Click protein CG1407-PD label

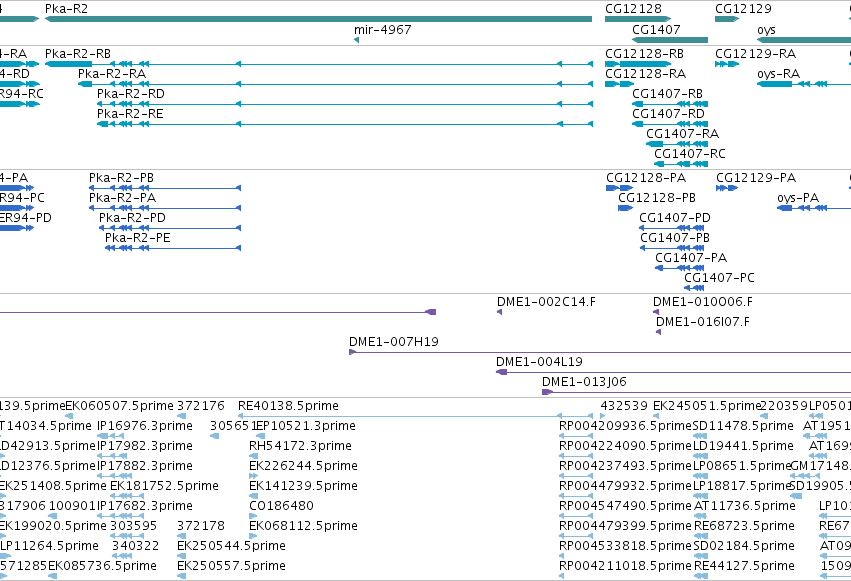[x=675, y=218]
